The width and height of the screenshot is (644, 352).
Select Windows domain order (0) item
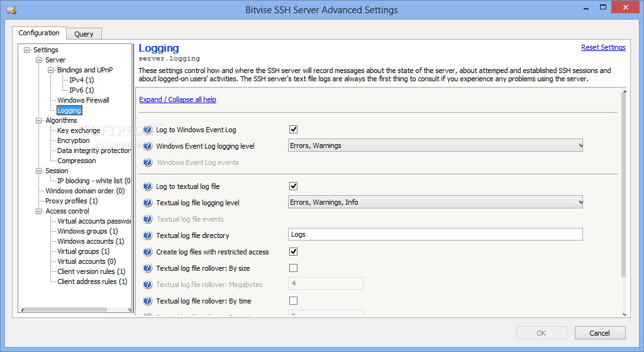(85, 191)
